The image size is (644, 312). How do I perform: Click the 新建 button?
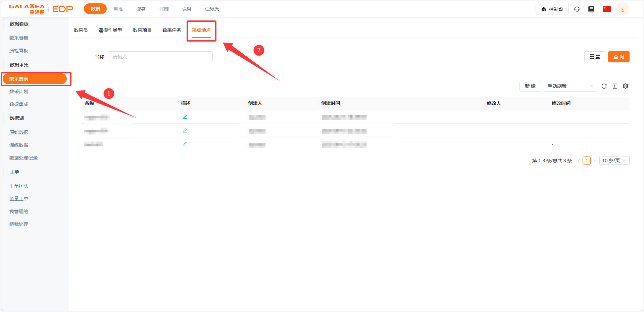point(530,86)
